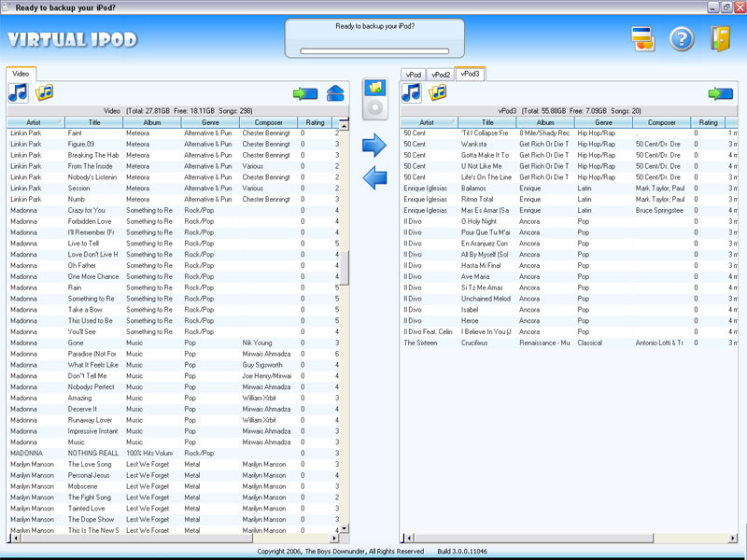
Task: Click the blue music note icon in Video panel
Action: click(x=18, y=92)
